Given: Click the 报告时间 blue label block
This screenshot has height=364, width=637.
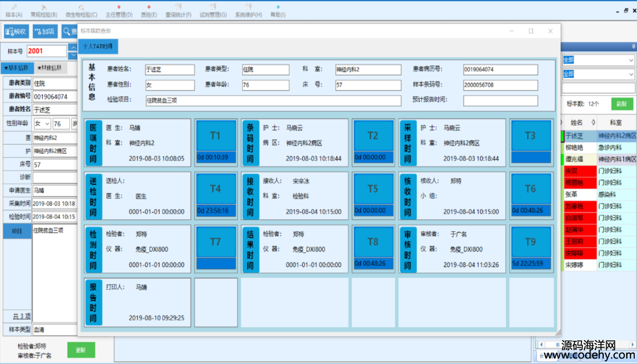Looking at the screenshot, I should click(x=93, y=303).
